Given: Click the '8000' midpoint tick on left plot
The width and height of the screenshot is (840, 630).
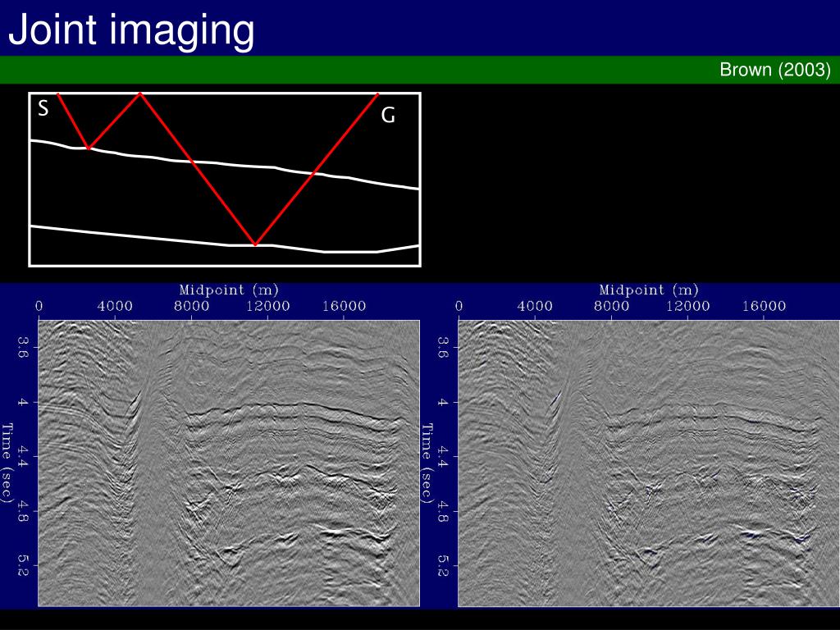Looking at the screenshot, I should coord(191,307).
